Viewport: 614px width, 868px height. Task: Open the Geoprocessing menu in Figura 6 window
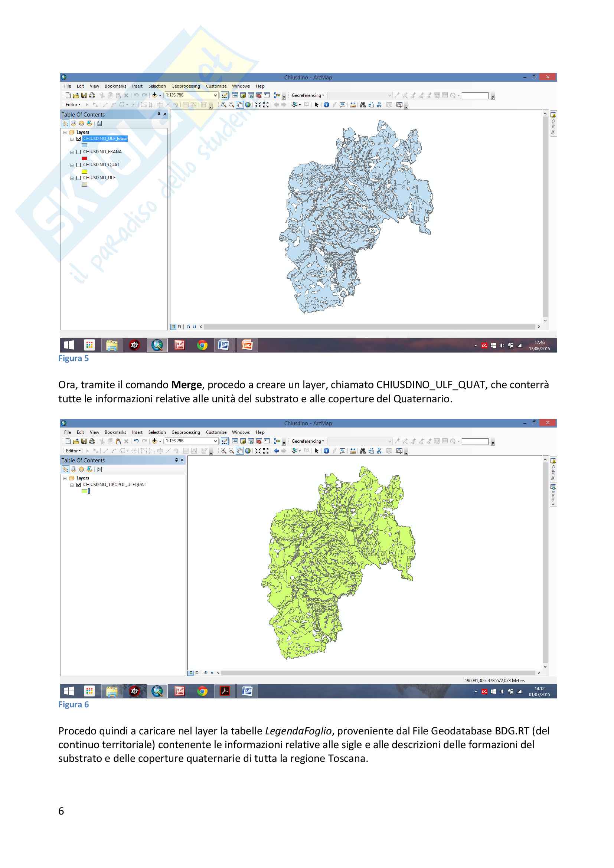point(185,432)
